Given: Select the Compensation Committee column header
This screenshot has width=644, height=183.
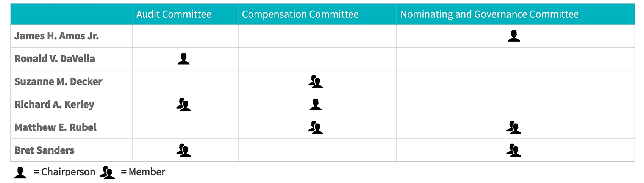Looking at the screenshot, I should [x=300, y=14].
